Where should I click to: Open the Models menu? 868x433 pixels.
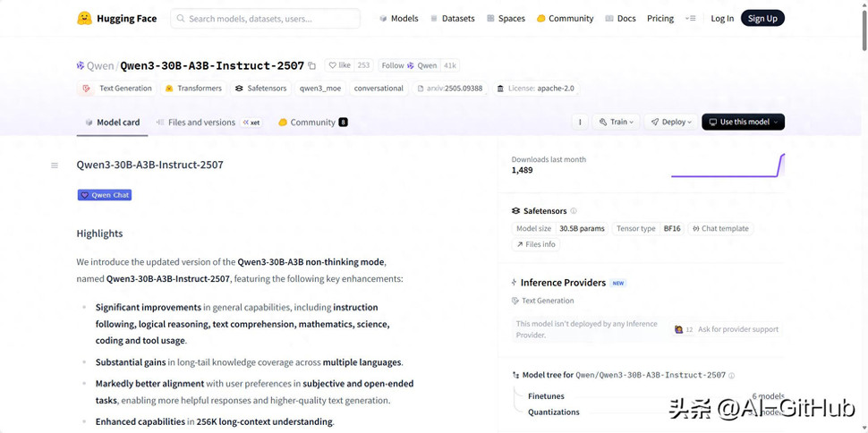[x=398, y=18]
